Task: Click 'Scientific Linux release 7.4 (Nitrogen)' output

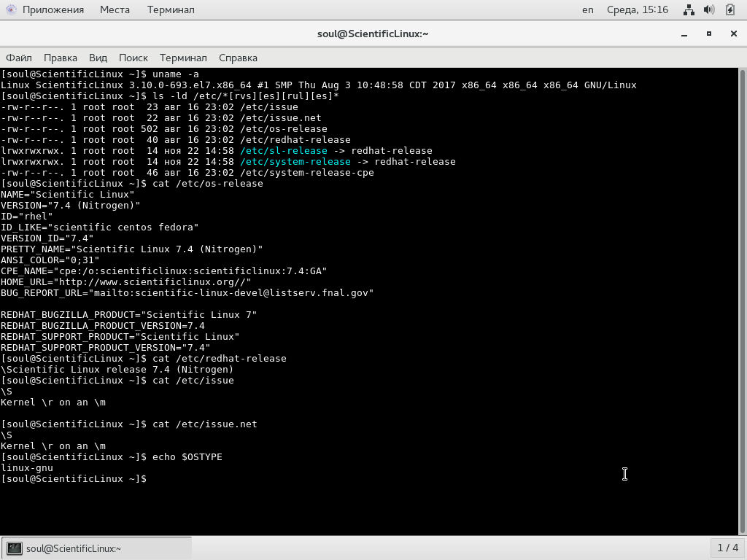Action: (117, 370)
